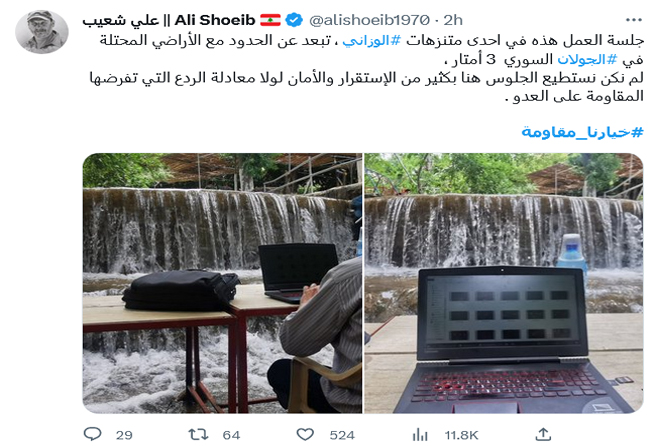
Task: Open Ali Shoeib's profile avatar
Action: (x=41, y=32)
